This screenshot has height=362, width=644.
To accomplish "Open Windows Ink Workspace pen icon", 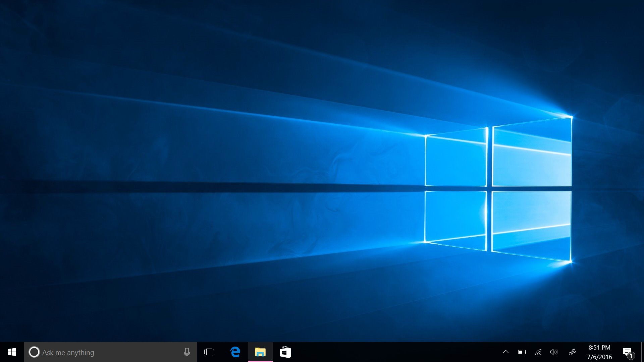I will pyautogui.click(x=572, y=352).
